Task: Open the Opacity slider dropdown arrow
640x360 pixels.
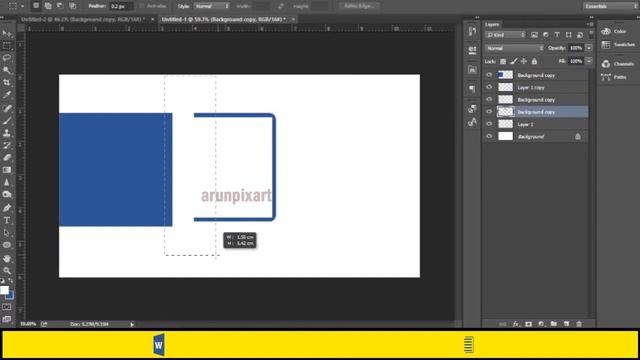Action: click(x=589, y=48)
